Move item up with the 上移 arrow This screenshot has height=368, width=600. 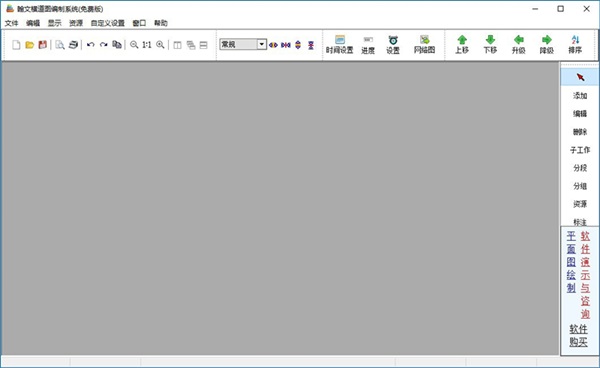click(462, 45)
